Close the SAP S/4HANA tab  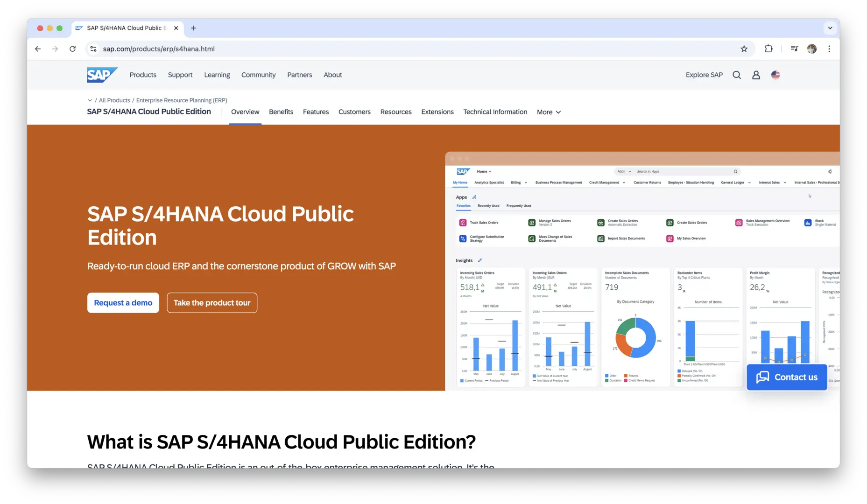(x=176, y=28)
